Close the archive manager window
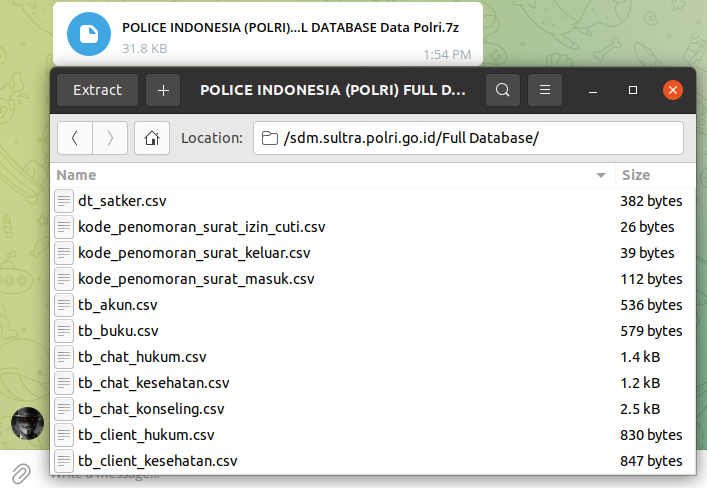The height and width of the screenshot is (488, 707). (673, 90)
